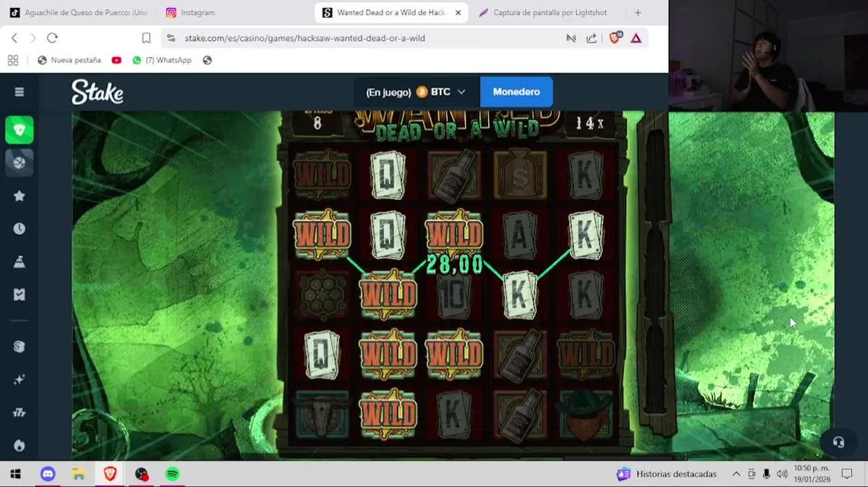The width and height of the screenshot is (868, 487).
Task: Open the challenges flask icon in sidebar
Action: [x=19, y=262]
